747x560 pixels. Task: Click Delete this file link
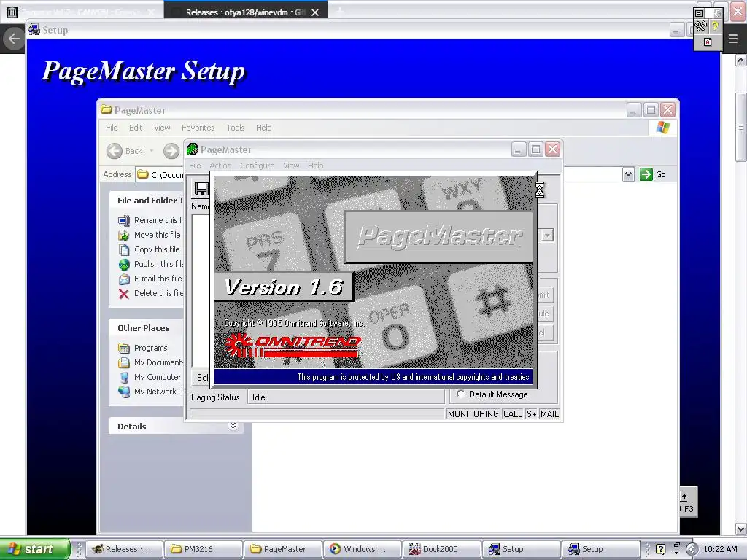pyautogui.click(x=158, y=293)
